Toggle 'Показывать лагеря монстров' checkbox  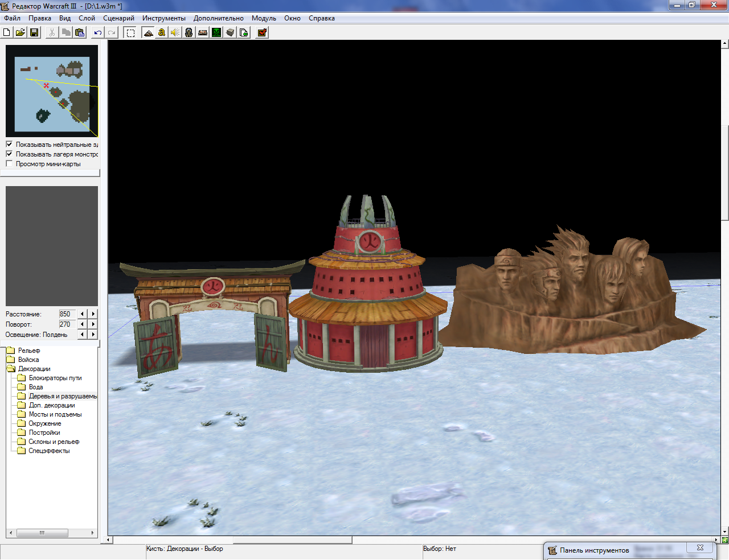click(x=9, y=154)
